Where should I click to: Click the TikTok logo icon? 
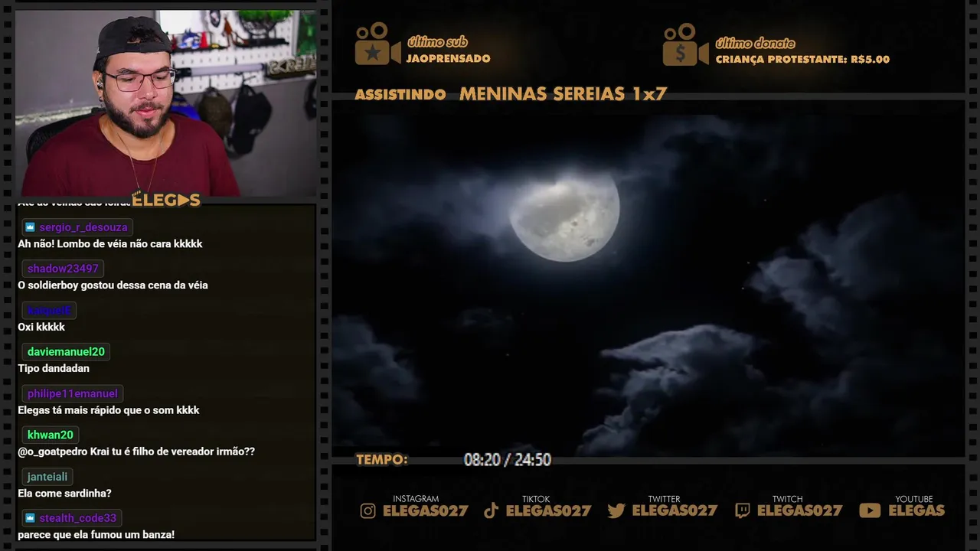tap(492, 511)
